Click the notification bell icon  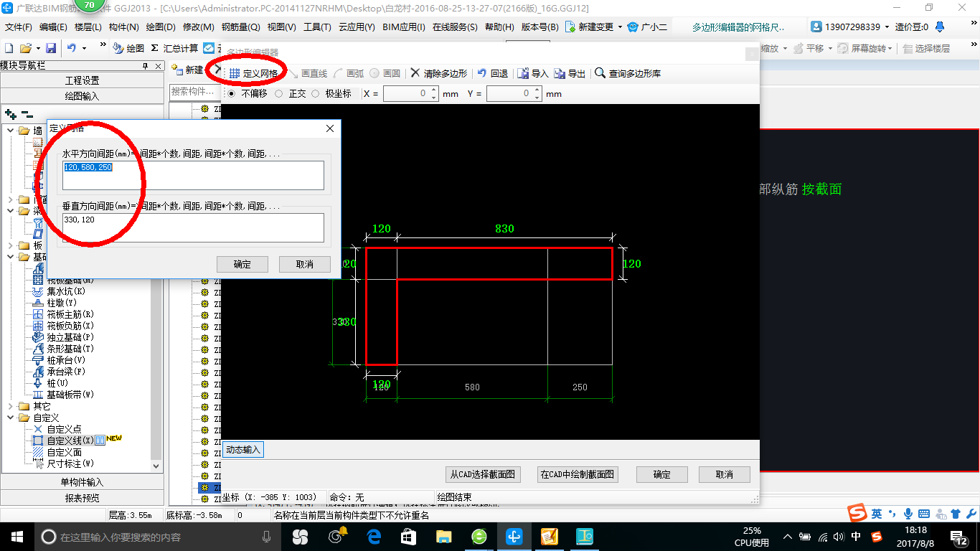pyautogui.click(x=941, y=27)
